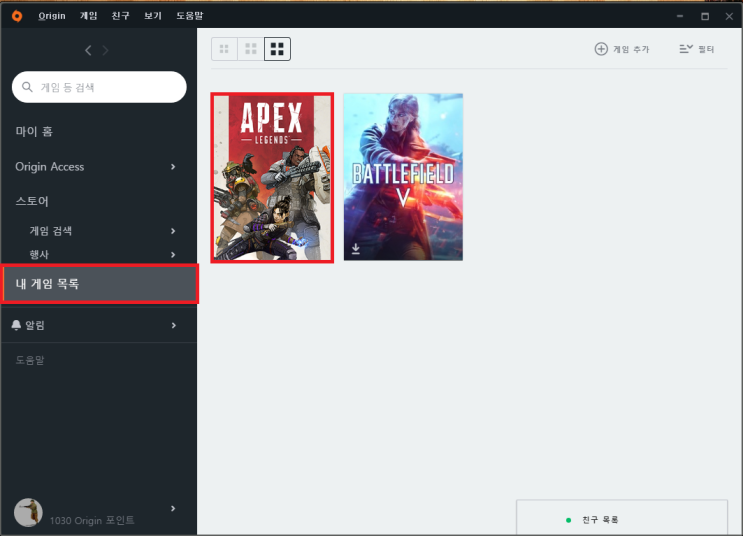743x536 pixels.
Task: Go forward with the right arrow
Action: tap(106, 50)
